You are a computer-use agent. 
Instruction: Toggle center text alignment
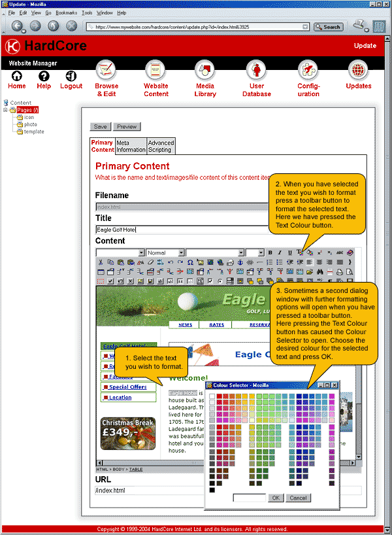319,262
